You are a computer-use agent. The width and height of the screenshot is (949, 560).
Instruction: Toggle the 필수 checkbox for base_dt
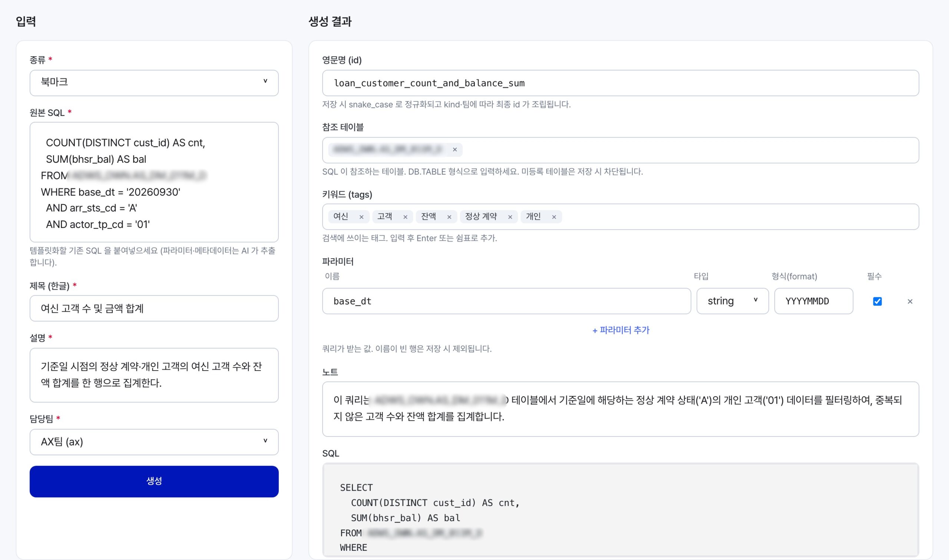[x=877, y=301]
